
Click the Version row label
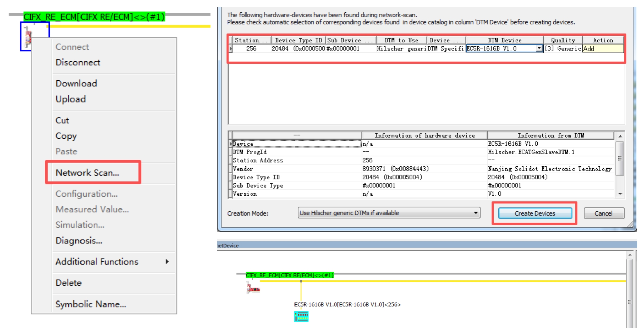coord(245,194)
